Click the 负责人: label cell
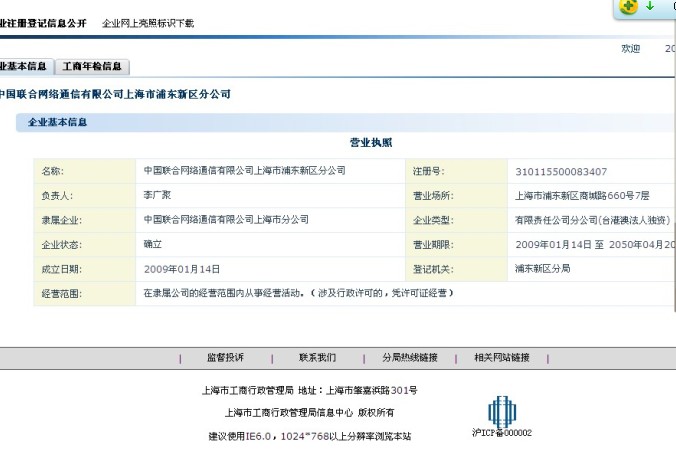676x456 pixels. pos(85,196)
